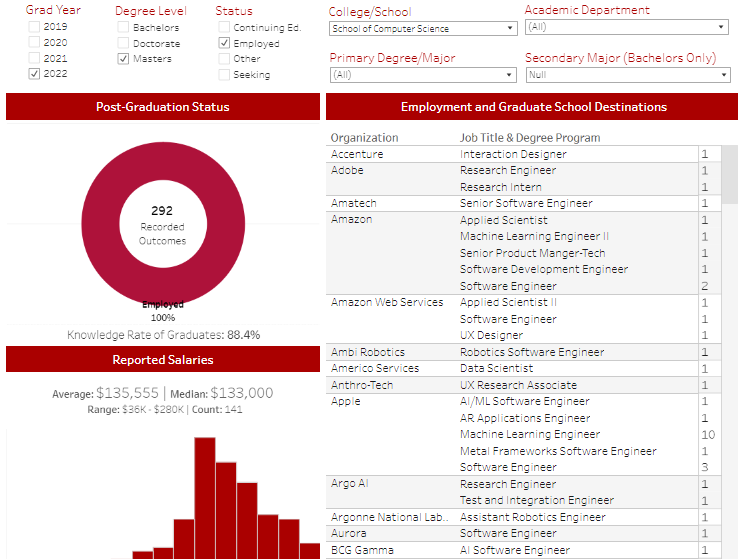Click AR Applications Engineer job title

tap(525, 418)
